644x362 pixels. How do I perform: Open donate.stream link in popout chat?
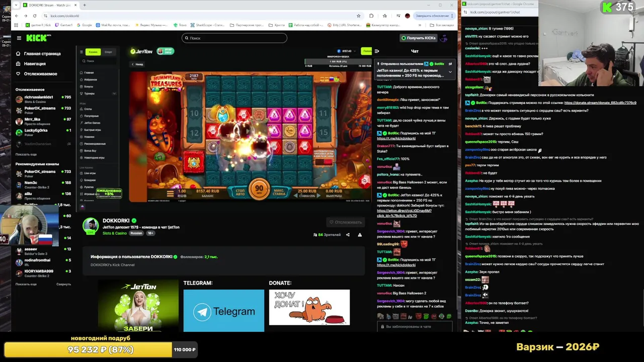coord(600,103)
